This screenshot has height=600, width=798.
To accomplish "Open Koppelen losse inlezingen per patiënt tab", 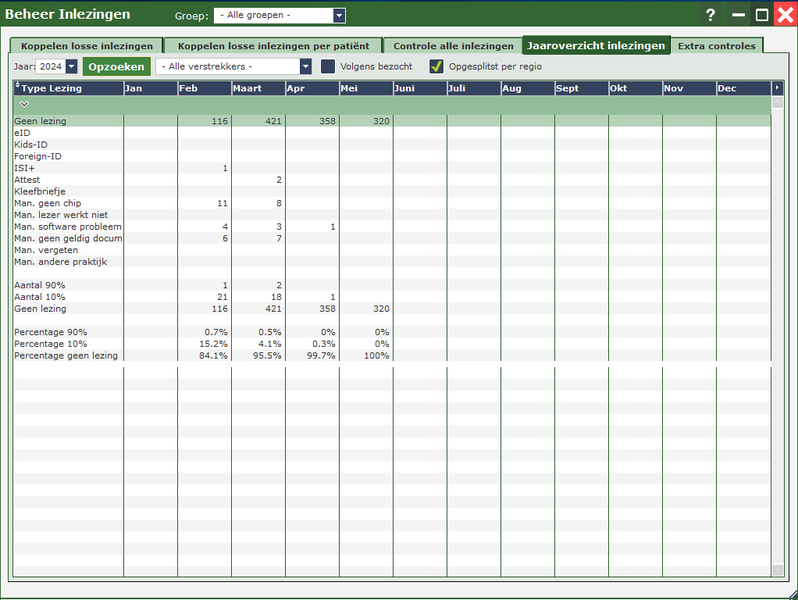I will (273, 46).
